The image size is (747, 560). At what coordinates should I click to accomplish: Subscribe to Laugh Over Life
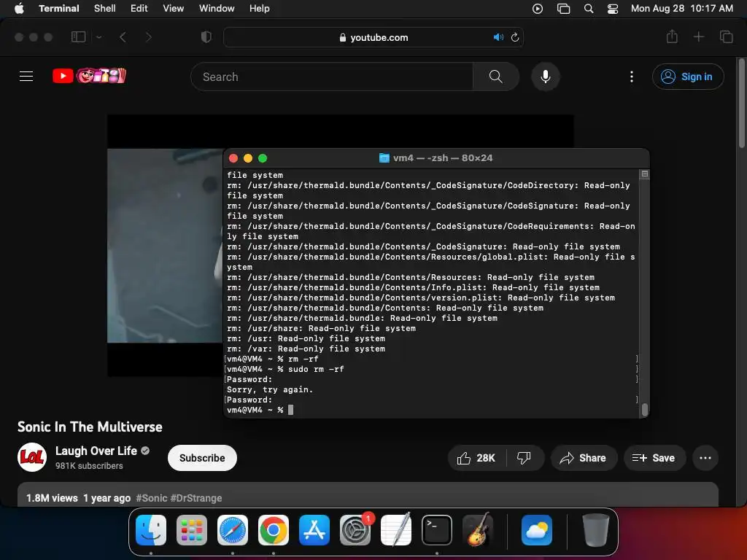coord(202,458)
